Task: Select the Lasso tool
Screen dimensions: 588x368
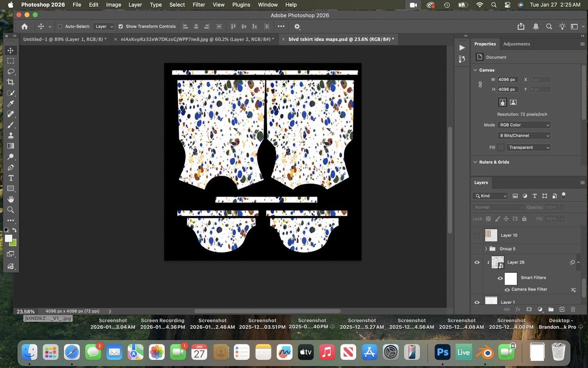Action: (11, 71)
